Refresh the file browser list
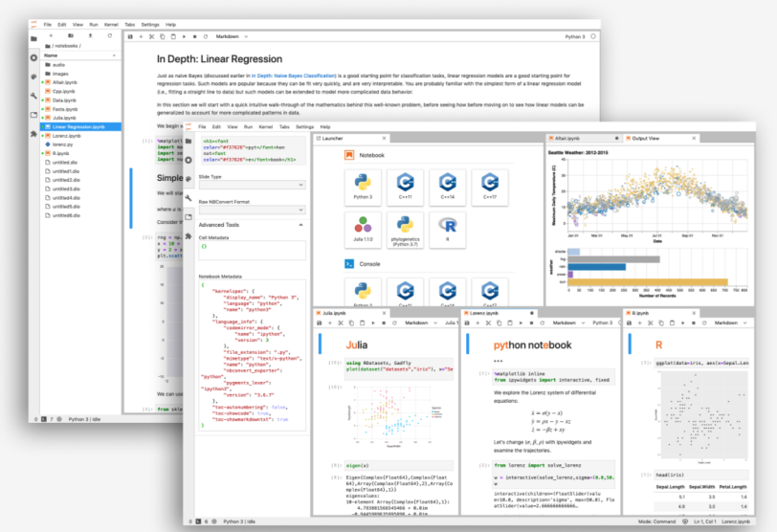This screenshot has height=532, width=777. pyautogui.click(x=109, y=35)
